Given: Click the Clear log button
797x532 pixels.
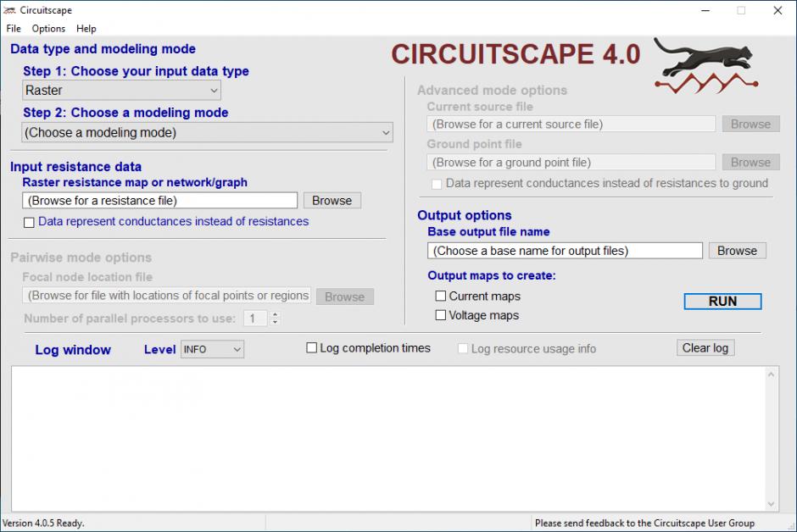Looking at the screenshot, I should click(705, 347).
